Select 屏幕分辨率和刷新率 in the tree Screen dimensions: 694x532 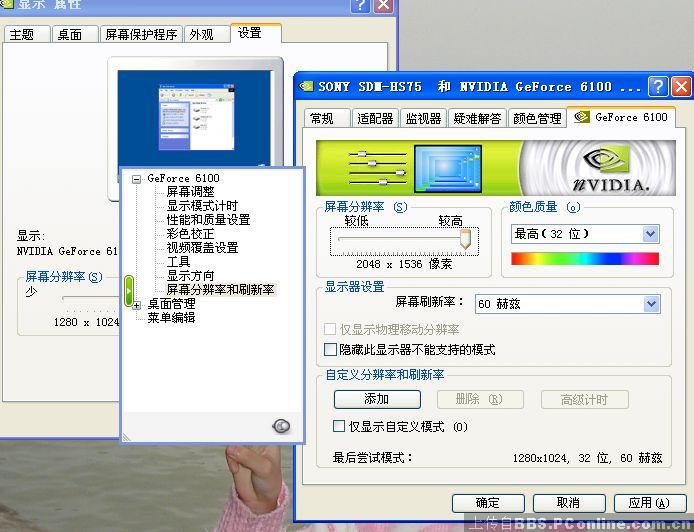click(x=220, y=289)
